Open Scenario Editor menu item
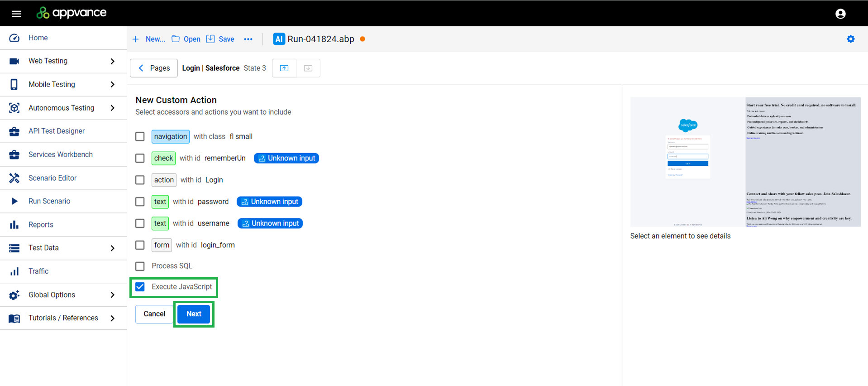This screenshot has height=386, width=868. point(63,178)
